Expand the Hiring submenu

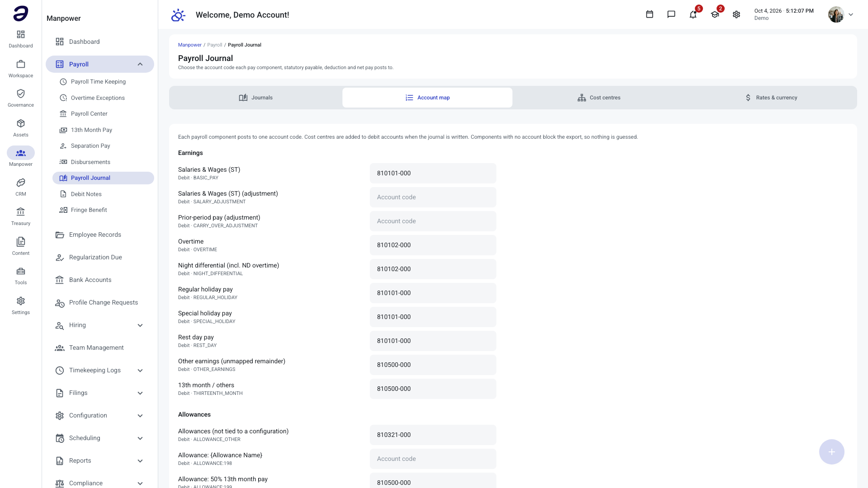pos(140,325)
